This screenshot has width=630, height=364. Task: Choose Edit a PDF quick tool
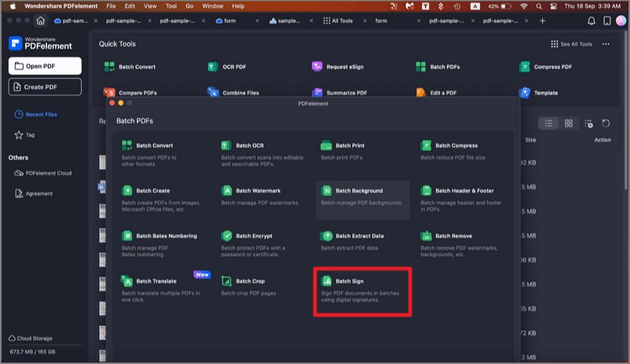(x=436, y=93)
